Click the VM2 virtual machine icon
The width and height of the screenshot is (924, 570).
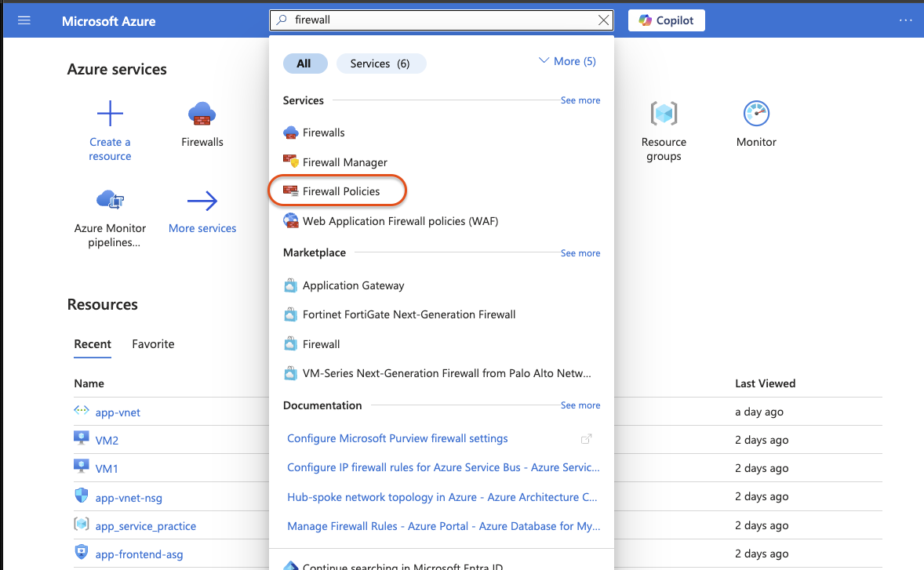[x=82, y=437]
